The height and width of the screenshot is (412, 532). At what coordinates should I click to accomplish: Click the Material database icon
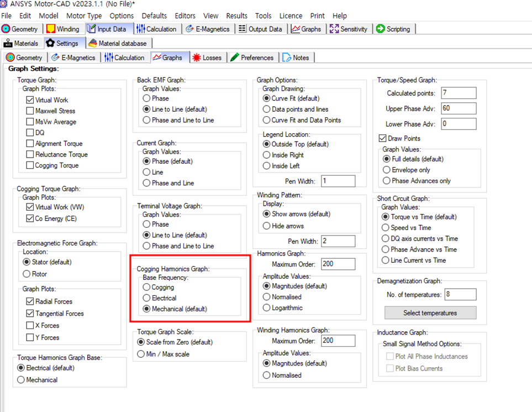point(92,43)
